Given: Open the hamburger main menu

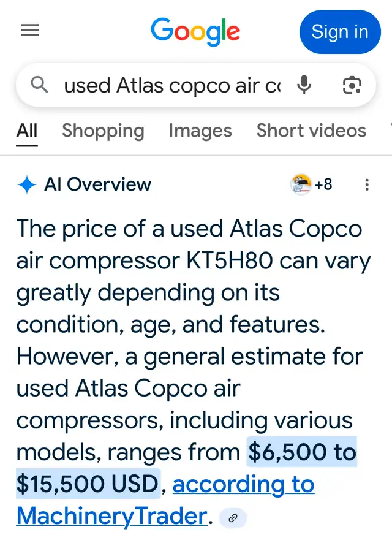Looking at the screenshot, I should 30,31.
